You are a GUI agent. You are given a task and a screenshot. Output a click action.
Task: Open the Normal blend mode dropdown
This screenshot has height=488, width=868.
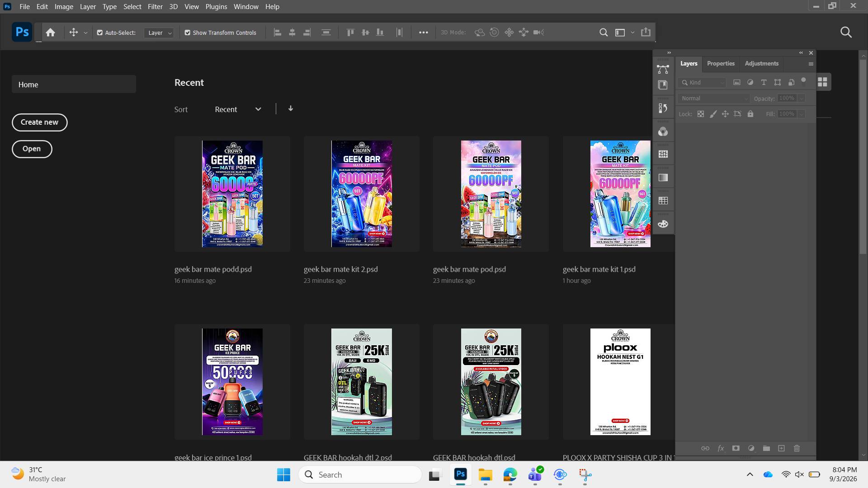coord(714,98)
